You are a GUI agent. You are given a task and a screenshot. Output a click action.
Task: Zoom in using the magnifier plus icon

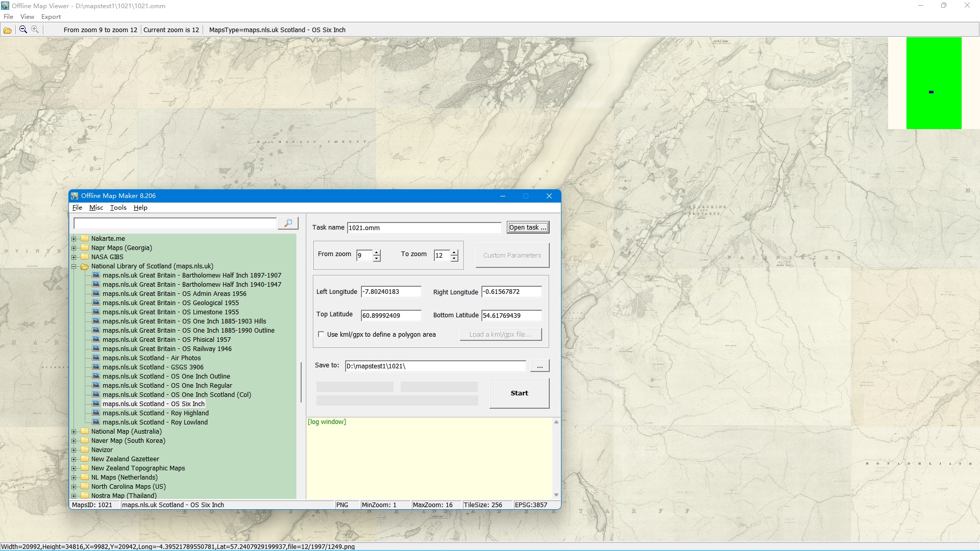pyautogui.click(x=35, y=30)
